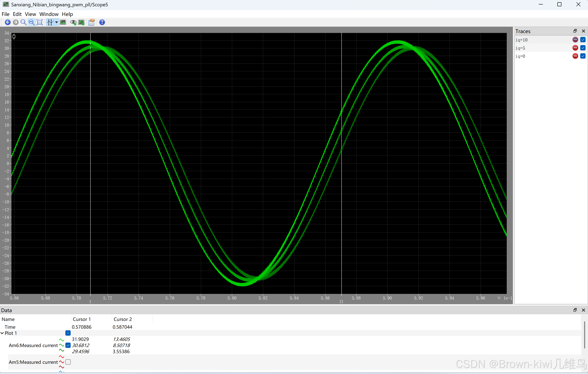Toggle the cursors tool button
588x374 pixels.
tap(50, 22)
